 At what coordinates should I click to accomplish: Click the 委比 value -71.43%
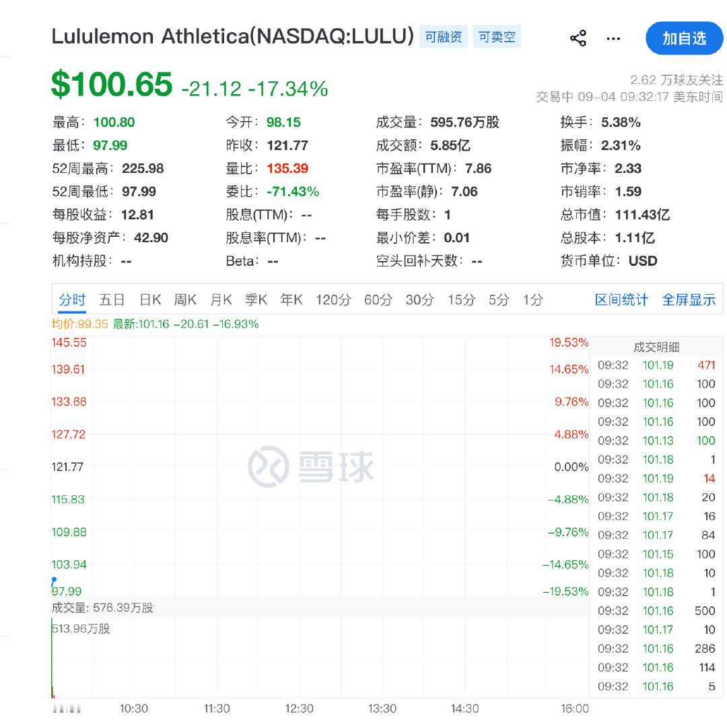293,191
